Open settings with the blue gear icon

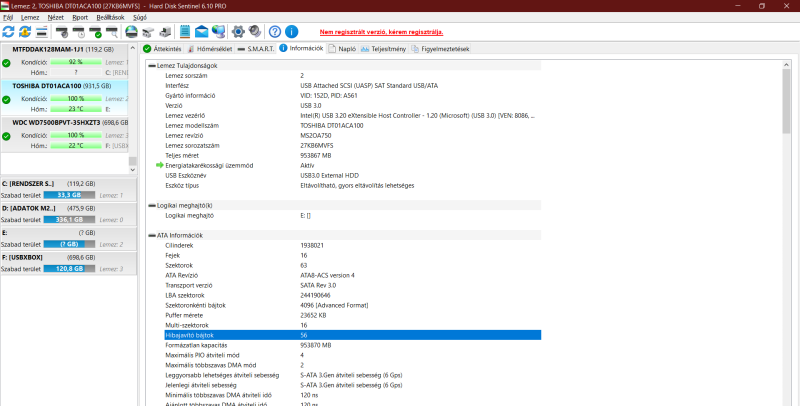point(238,32)
